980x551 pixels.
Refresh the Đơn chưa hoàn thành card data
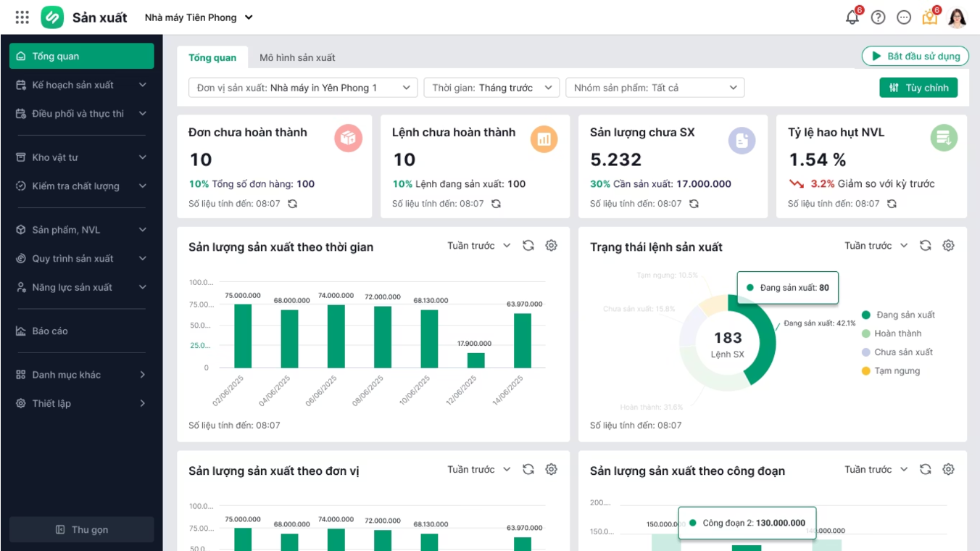click(292, 204)
